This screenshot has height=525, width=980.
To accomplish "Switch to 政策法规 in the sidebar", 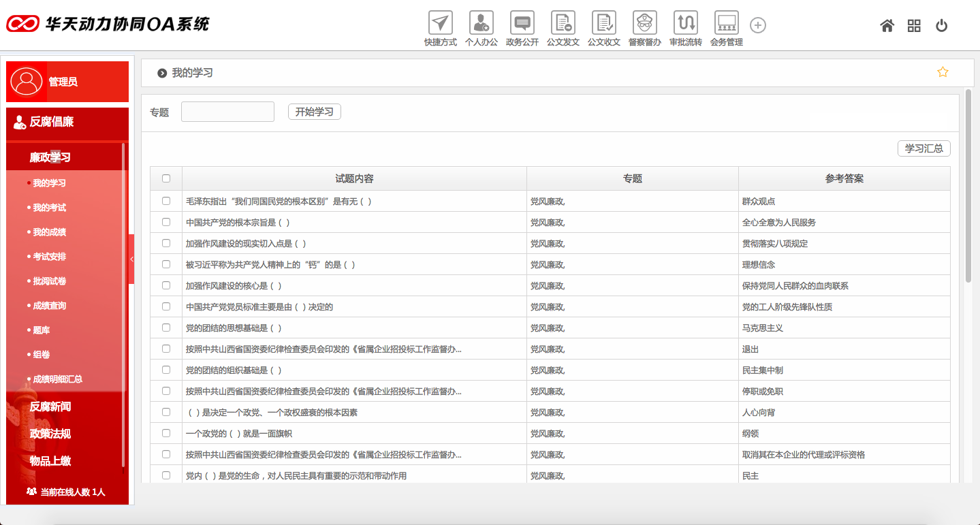I will pyautogui.click(x=50, y=434).
